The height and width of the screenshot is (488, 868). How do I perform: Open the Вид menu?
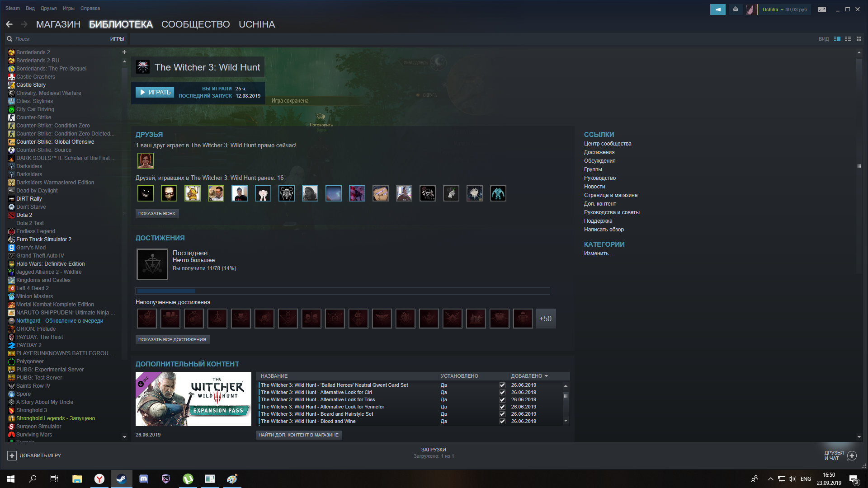tap(30, 8)
